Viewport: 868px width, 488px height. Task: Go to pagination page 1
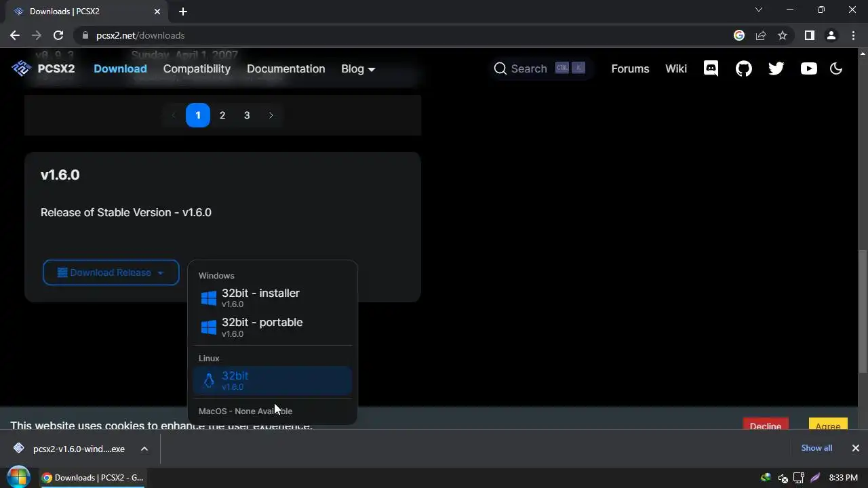pos(198,115)
